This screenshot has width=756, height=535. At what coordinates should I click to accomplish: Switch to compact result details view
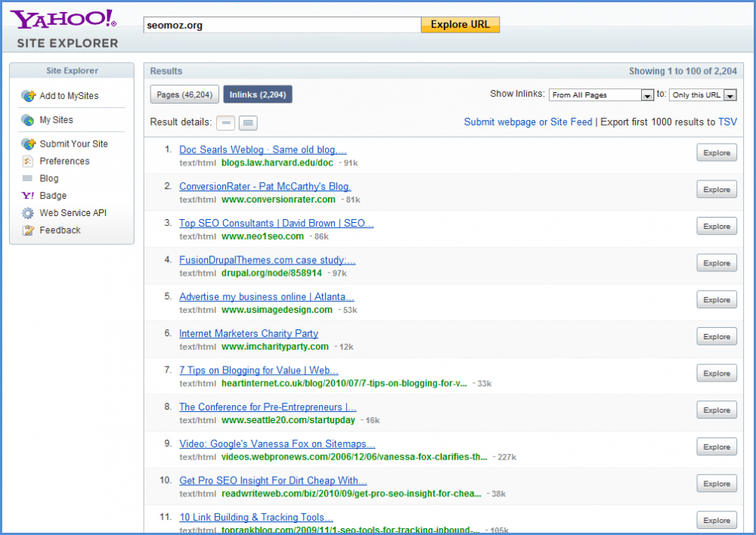pyautogui.click(x=225, y=123)
